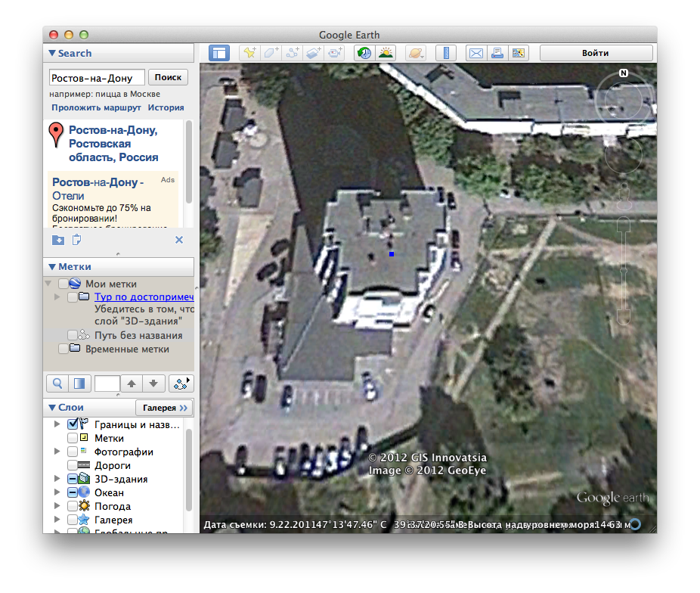The image size is (700, 593).
Task: Add a placemark using the pin icon
Action: pyautogui.click(x=249, y=53)
